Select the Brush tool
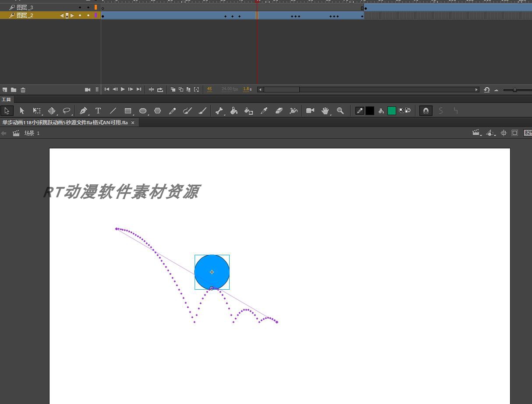 pos(202,111)
